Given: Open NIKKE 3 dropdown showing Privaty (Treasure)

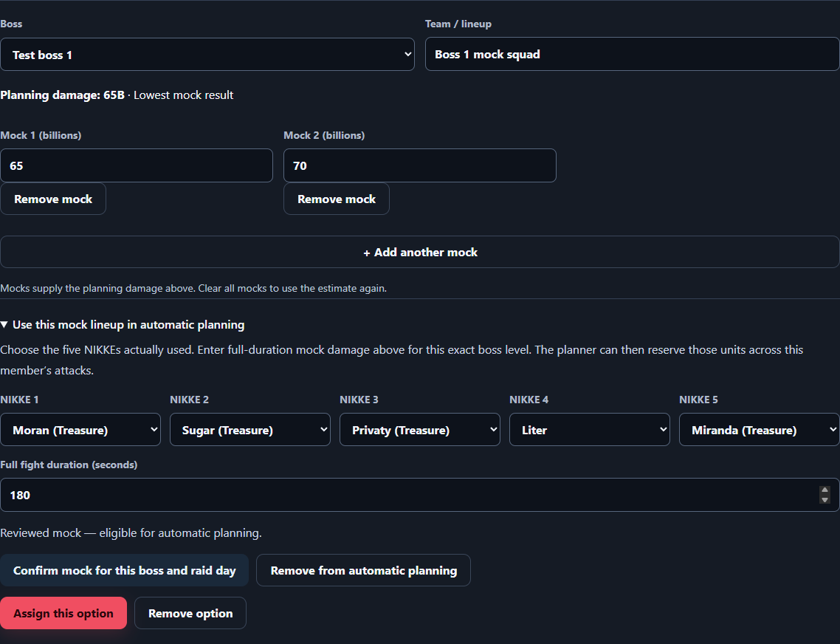Looking at the screenshot, I should [x=420, y=430].
